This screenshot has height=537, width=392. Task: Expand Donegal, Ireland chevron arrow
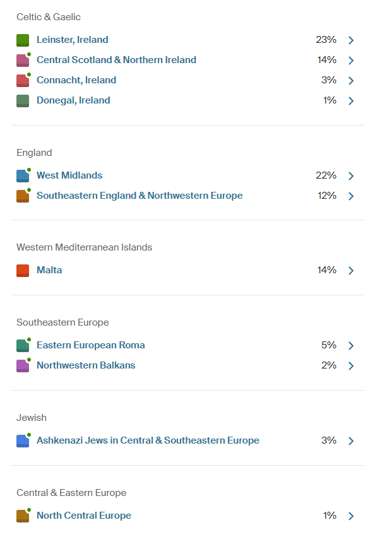(x=352, y=101)
